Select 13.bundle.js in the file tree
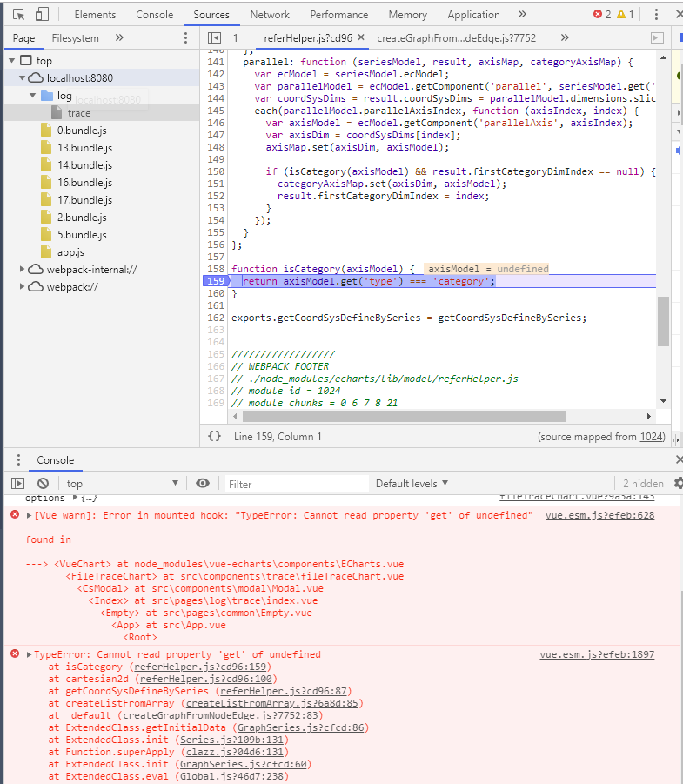This screenshot has width=683, height=784. click(x=84, y=148)
